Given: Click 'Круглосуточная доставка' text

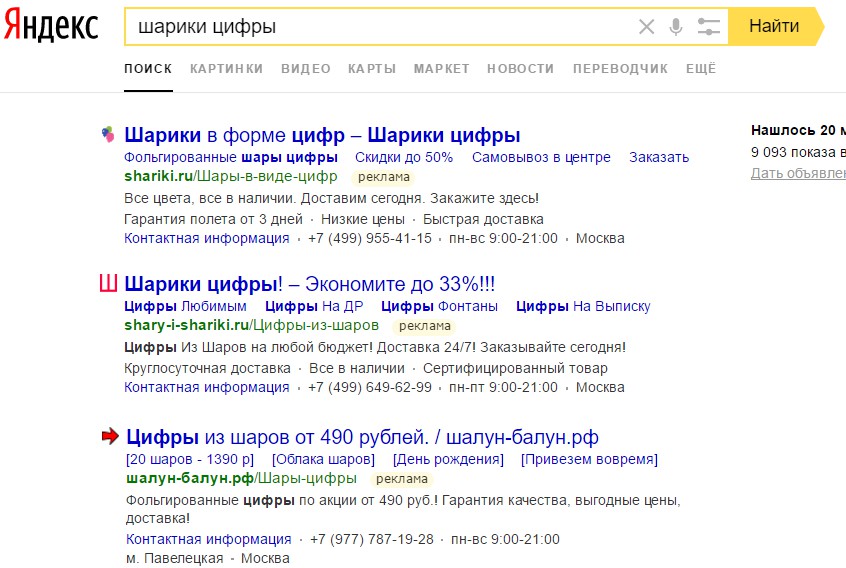Looking at the screenshot, I should [x=207, y=368].
